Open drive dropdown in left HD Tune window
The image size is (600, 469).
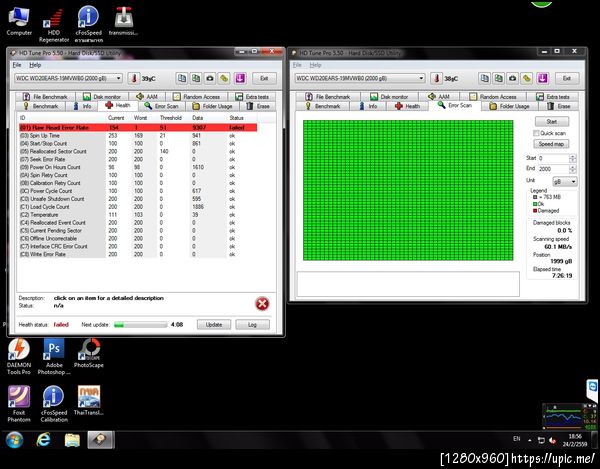69,78
